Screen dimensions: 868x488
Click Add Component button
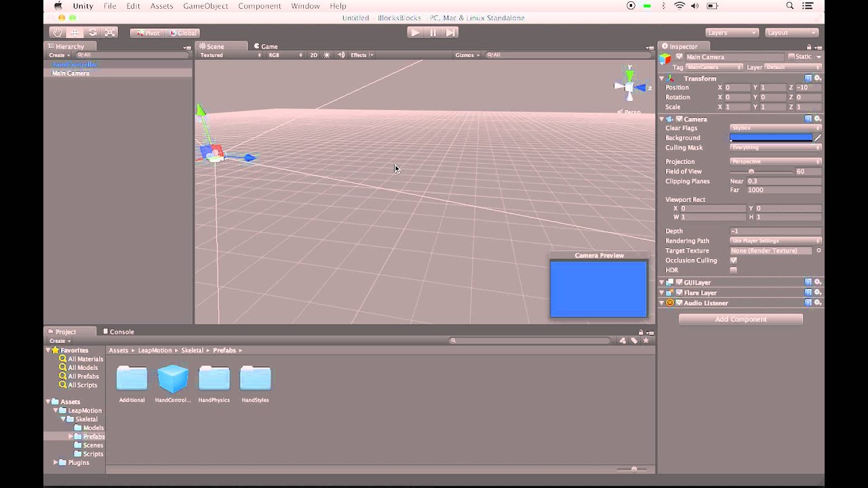tap(741, 319)
